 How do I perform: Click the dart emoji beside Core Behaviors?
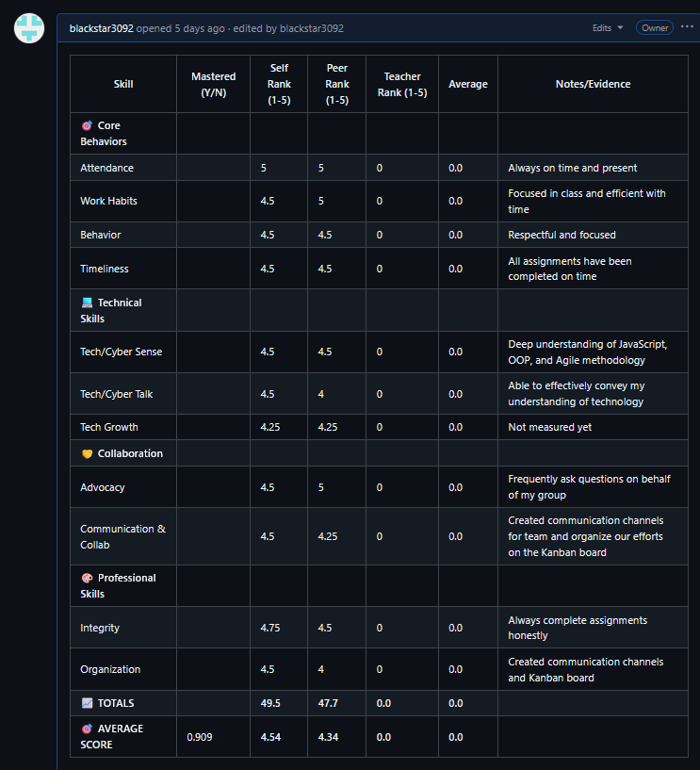point(87,125)
